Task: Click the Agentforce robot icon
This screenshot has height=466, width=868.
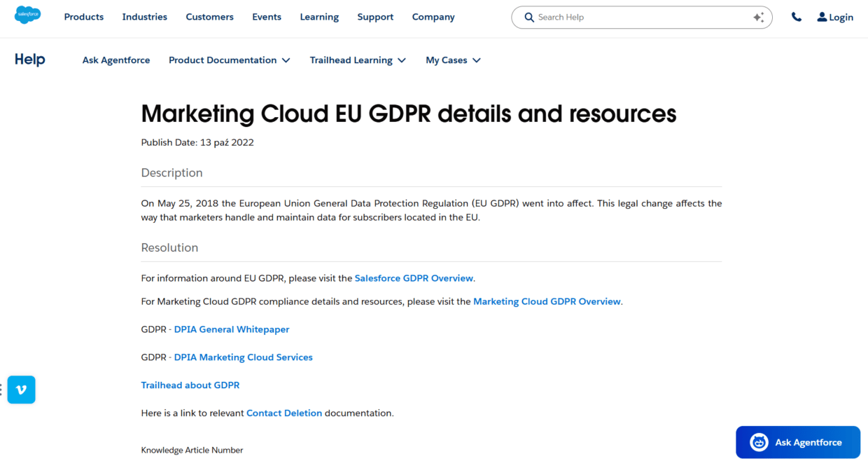Action: point(759,442)
